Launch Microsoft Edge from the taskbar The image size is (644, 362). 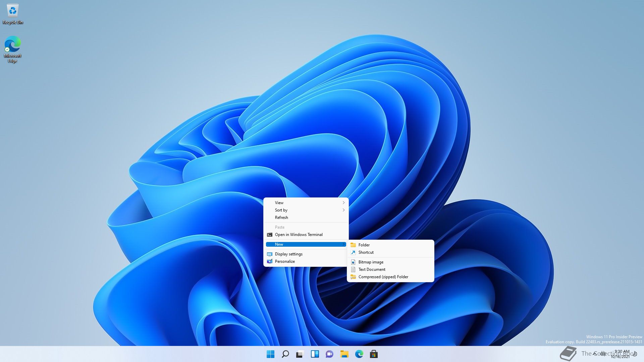pos(359,354)
